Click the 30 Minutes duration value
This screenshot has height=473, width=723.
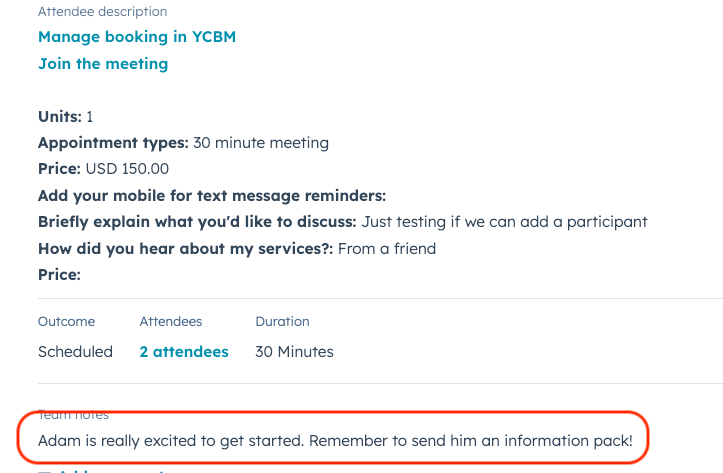point(294,352)
